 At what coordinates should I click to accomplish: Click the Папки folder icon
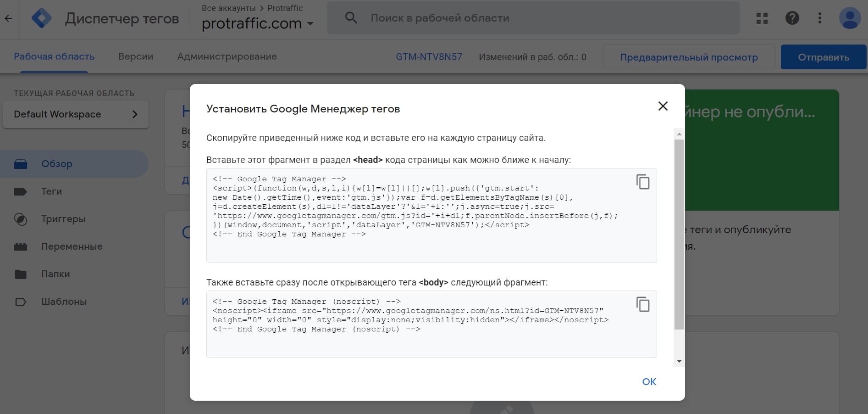tap(21, 274)
